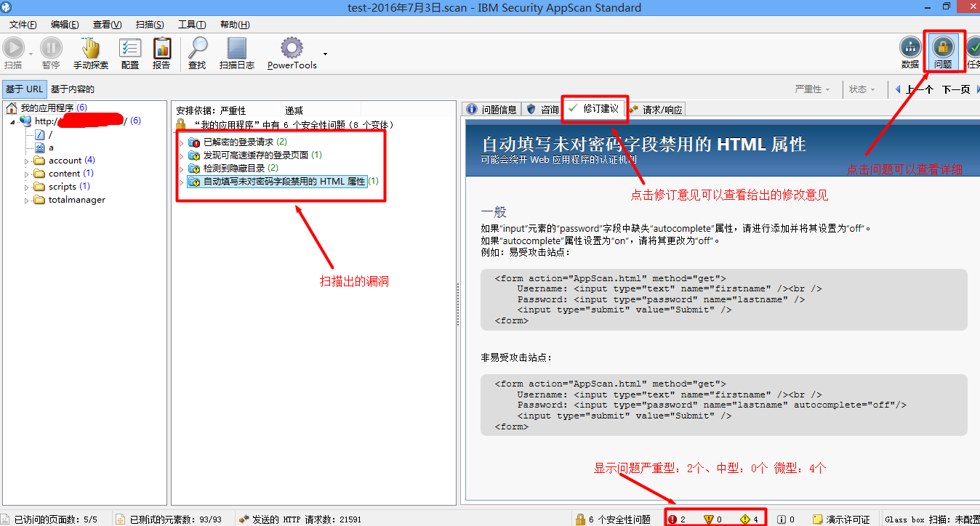This screenshot has height=526, width=980.
Task: Switch to 请求/响应 tab
Action: (x=656, y=109)
